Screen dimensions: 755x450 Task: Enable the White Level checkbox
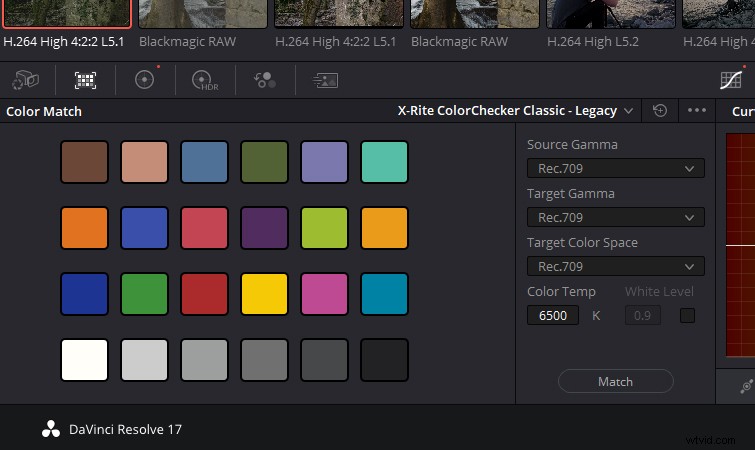[687, 316]
